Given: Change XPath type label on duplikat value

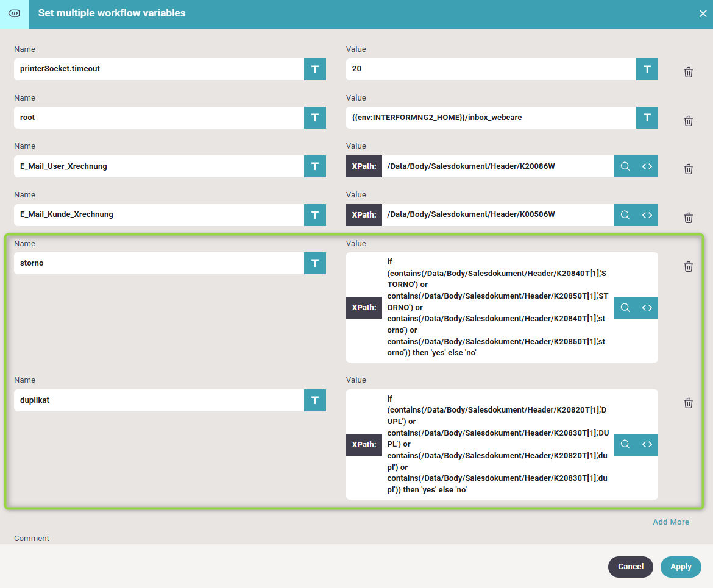Looking at the screenshot, I should 364,445.
